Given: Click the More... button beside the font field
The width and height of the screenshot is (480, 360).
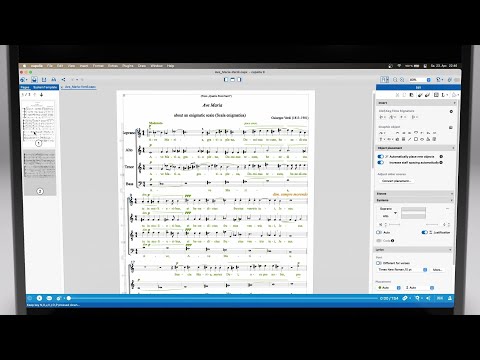Looking at the screenshot, I should point(437,269).
